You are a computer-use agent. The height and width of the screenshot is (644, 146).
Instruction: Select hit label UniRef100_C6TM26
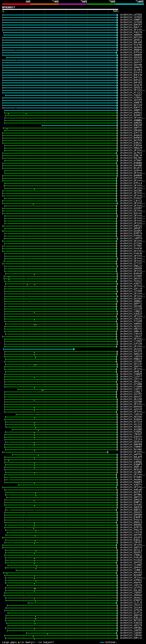click(x=131, y=15)
